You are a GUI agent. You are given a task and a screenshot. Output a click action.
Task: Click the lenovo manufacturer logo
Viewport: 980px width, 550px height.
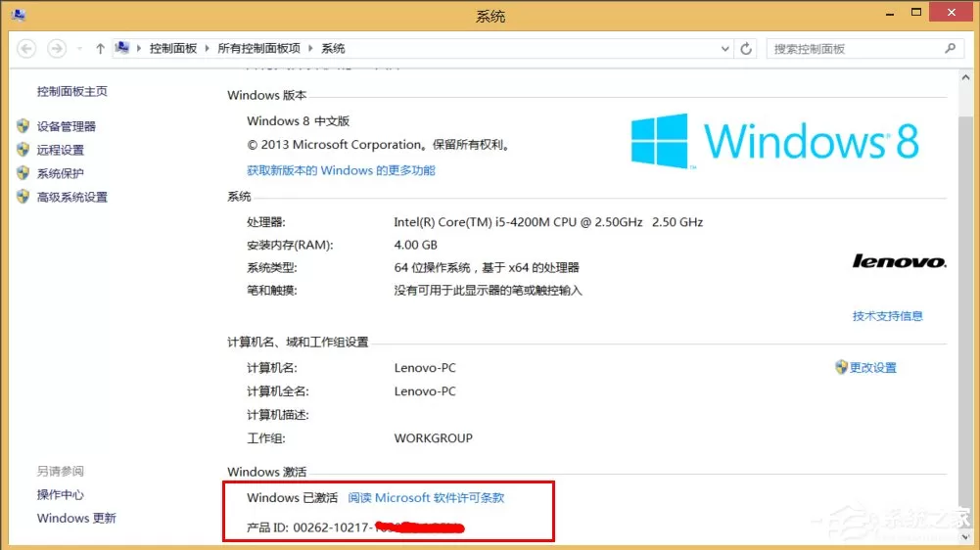[900, 261]
